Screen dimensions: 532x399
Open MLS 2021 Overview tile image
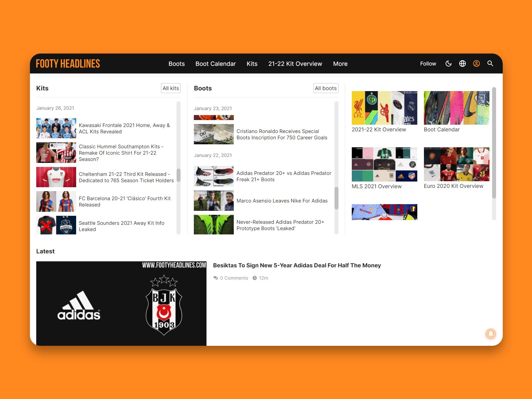pyautogui.click(x=384, y=164)
